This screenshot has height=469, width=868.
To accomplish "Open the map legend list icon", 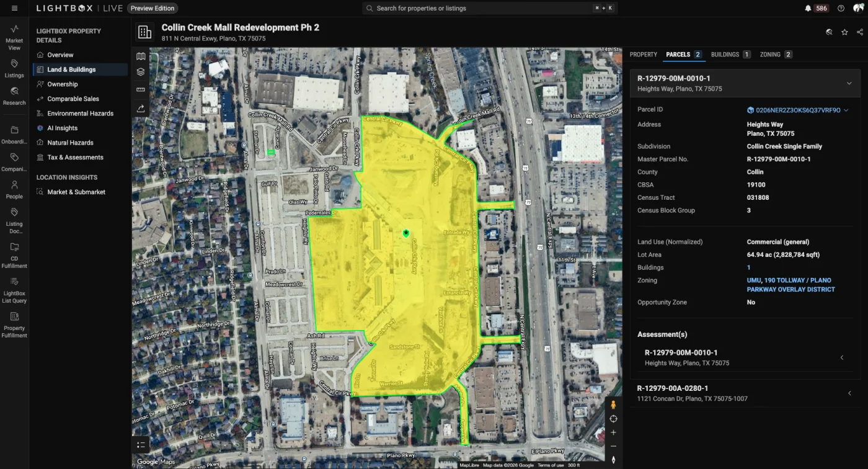I will (x=141, y=444).
